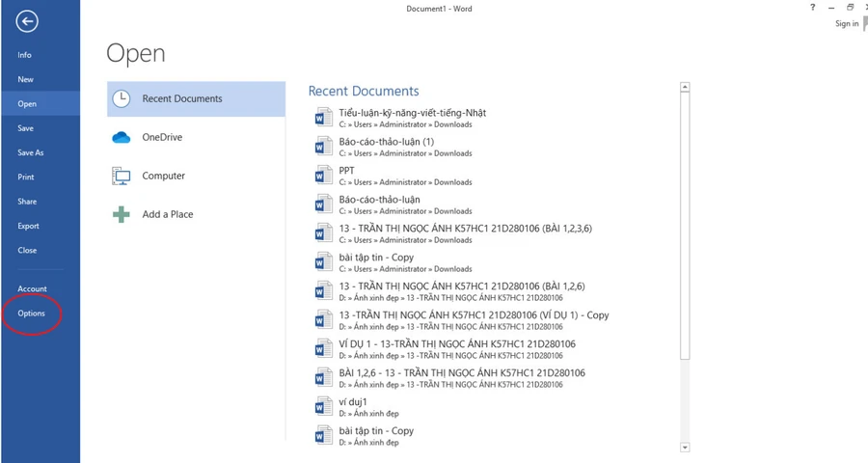Click the OneDrive cloud icon
This screenshot has height=463, width=868.
(122, 137)
